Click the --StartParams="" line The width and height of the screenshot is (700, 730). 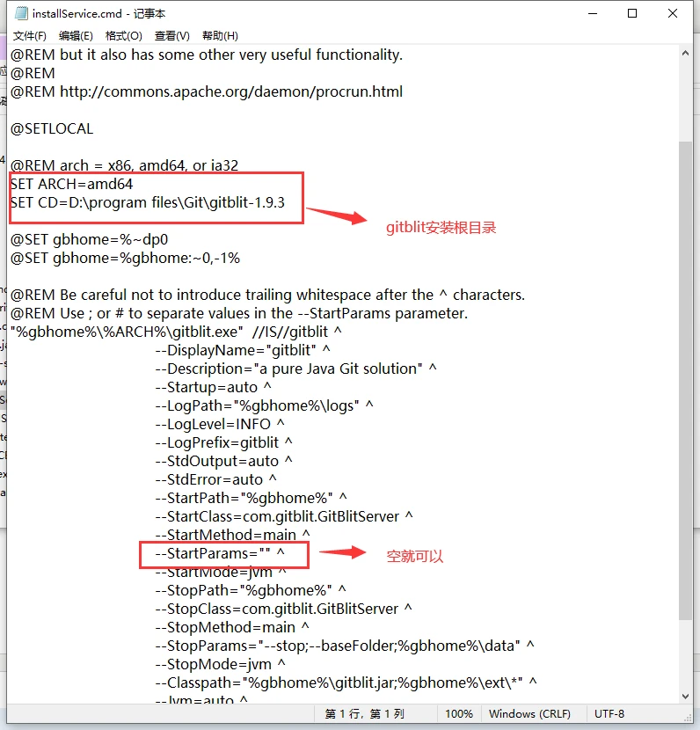click(220, 553)
